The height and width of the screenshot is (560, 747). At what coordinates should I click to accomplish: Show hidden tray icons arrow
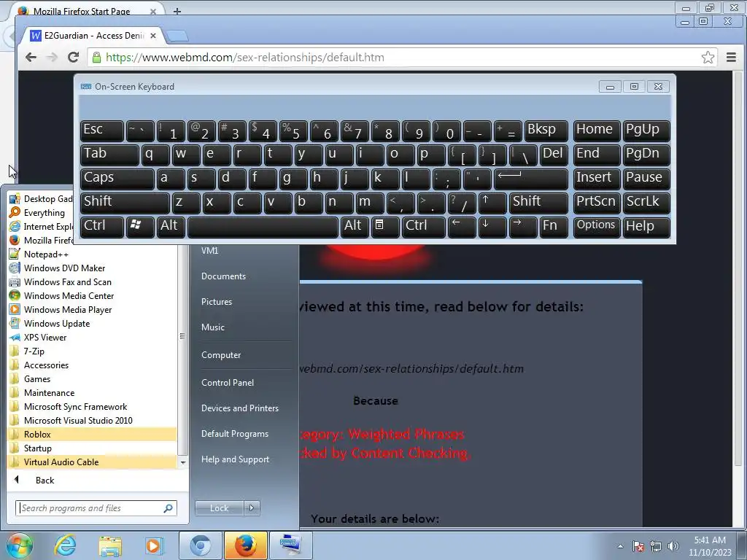(620, 546)
